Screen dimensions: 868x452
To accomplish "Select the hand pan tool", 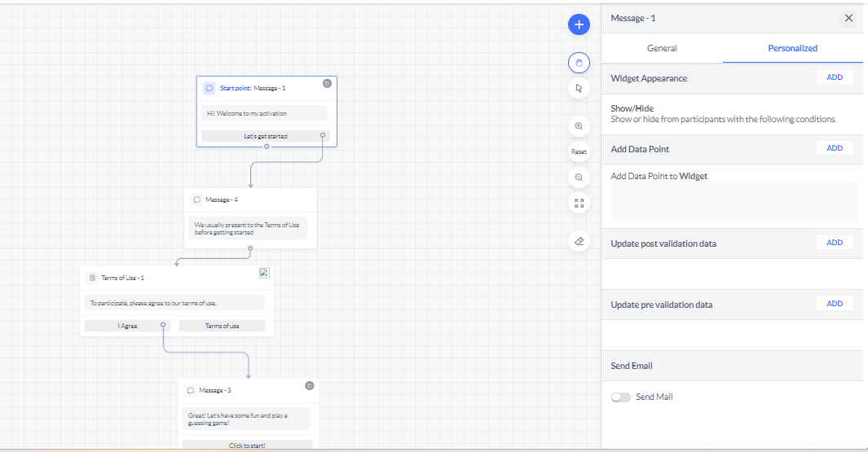I will (579, 62).
